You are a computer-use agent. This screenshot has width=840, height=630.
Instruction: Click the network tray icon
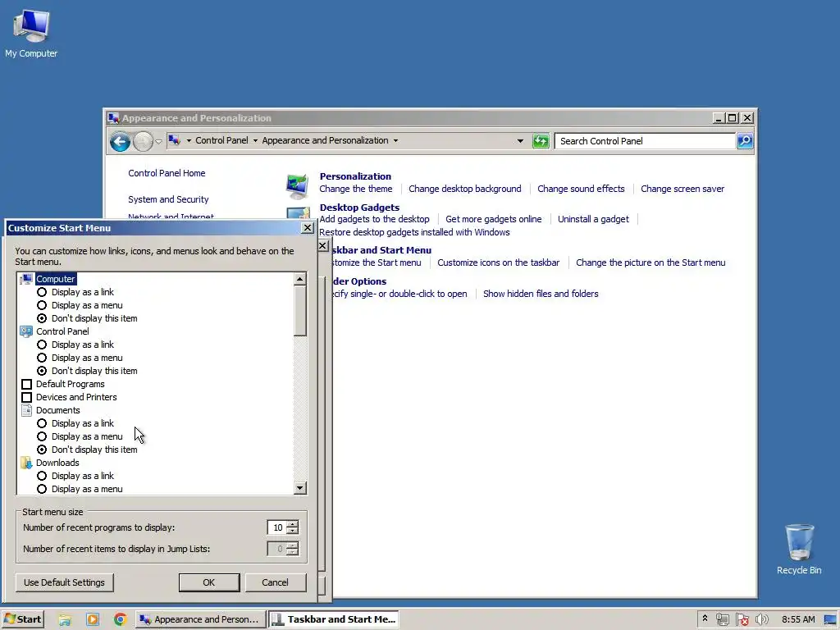click(722, 619)
